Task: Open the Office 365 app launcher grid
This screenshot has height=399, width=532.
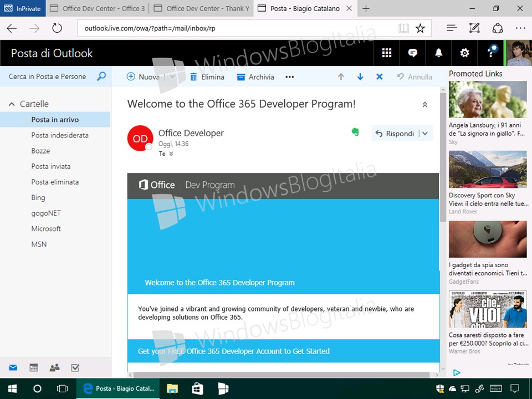Action: click(x=386, y=53)
